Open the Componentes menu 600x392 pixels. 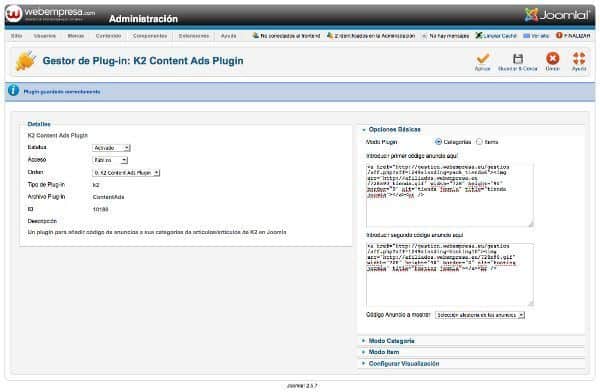[x=150, y=36]
